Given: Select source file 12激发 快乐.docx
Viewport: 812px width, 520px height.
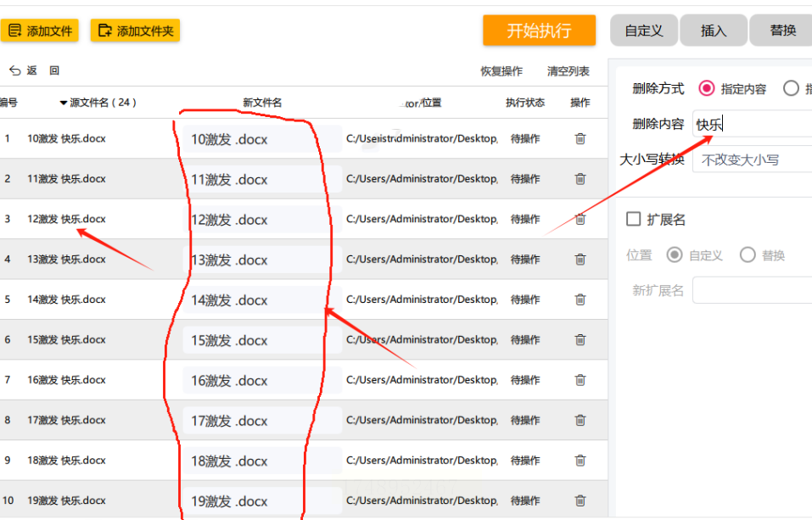Looking at the screenshot, I should coord(66,219).
